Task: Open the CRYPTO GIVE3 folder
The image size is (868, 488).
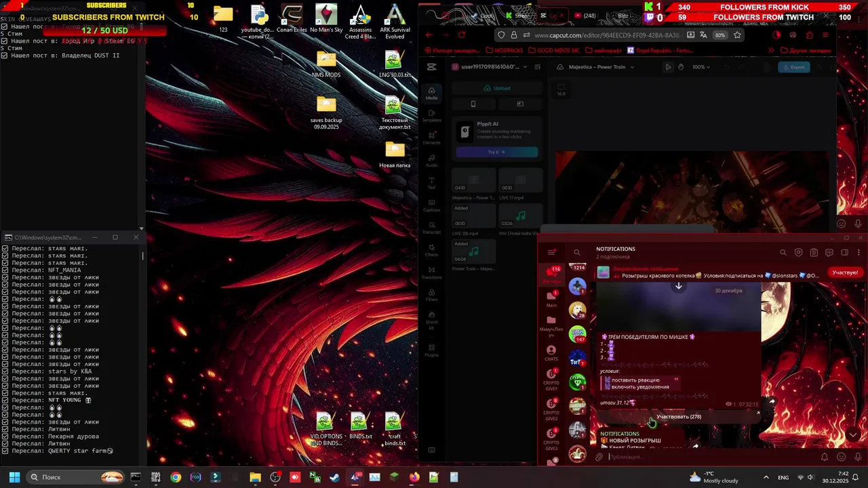Action: click(x=551, y=441)
